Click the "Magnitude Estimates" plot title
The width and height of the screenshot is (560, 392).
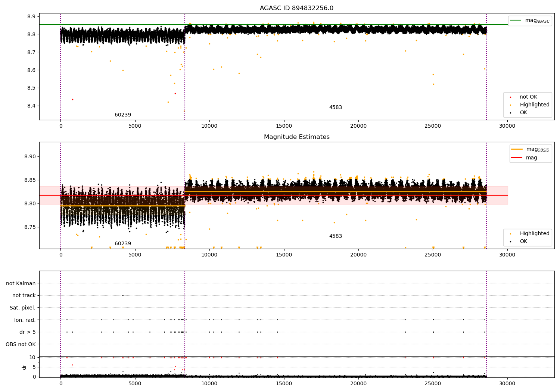click(296, 137)
